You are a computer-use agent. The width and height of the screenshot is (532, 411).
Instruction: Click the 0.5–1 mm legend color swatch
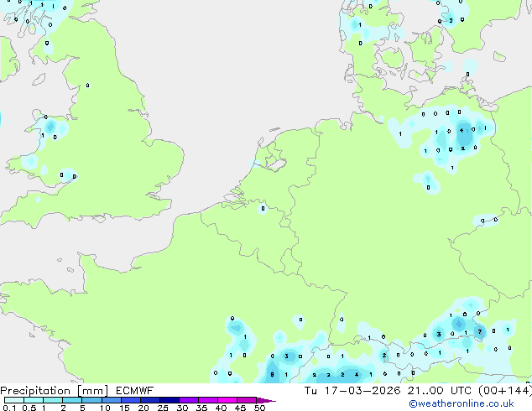pyautogui.click(x=34, y=400)
